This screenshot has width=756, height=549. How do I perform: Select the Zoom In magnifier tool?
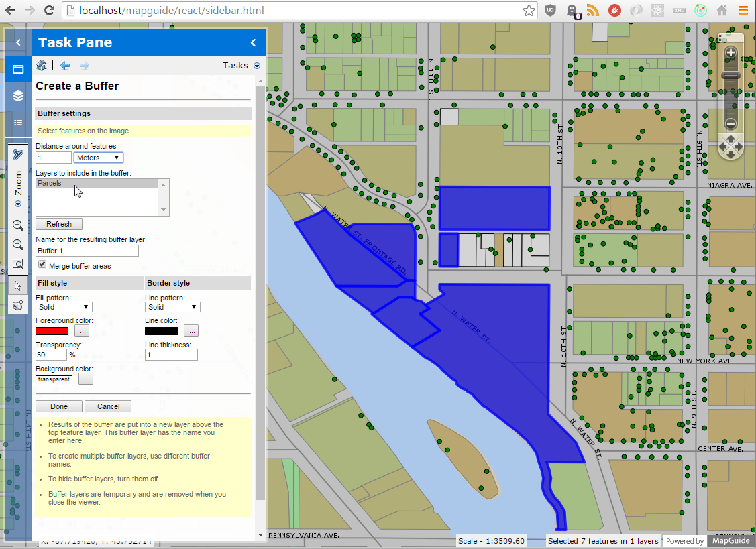point(18,225)
